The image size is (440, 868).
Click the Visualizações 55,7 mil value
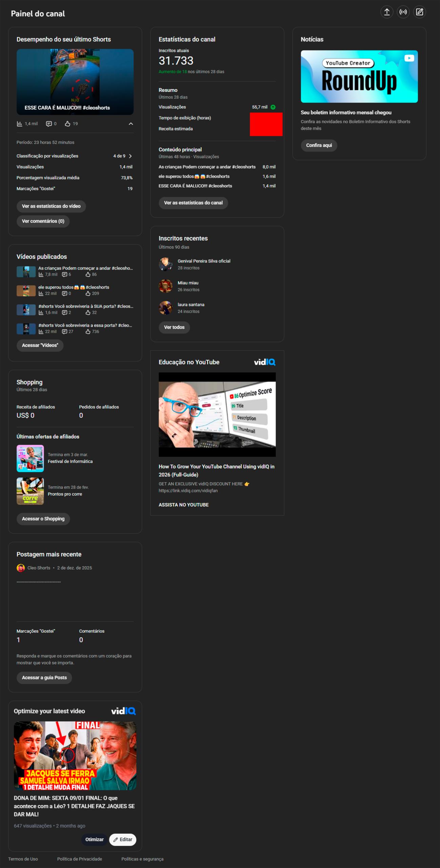click(x=260, y=107)
